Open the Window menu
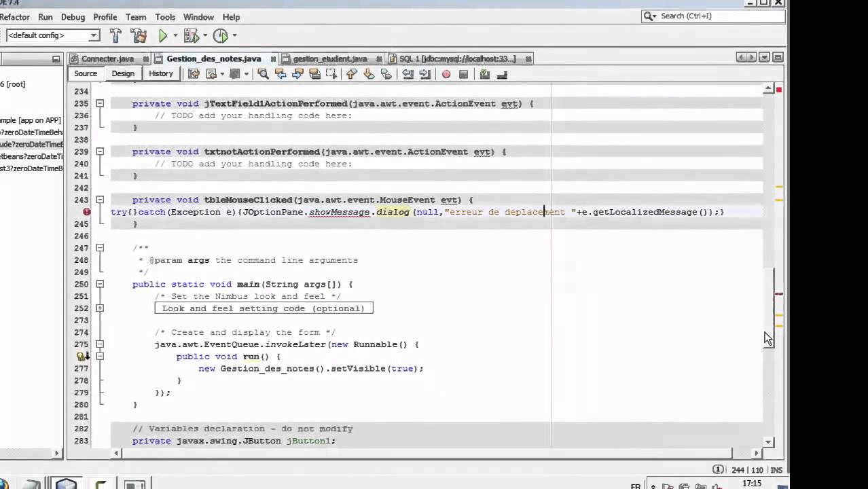 pyautogui.click(x=198, y=17)
